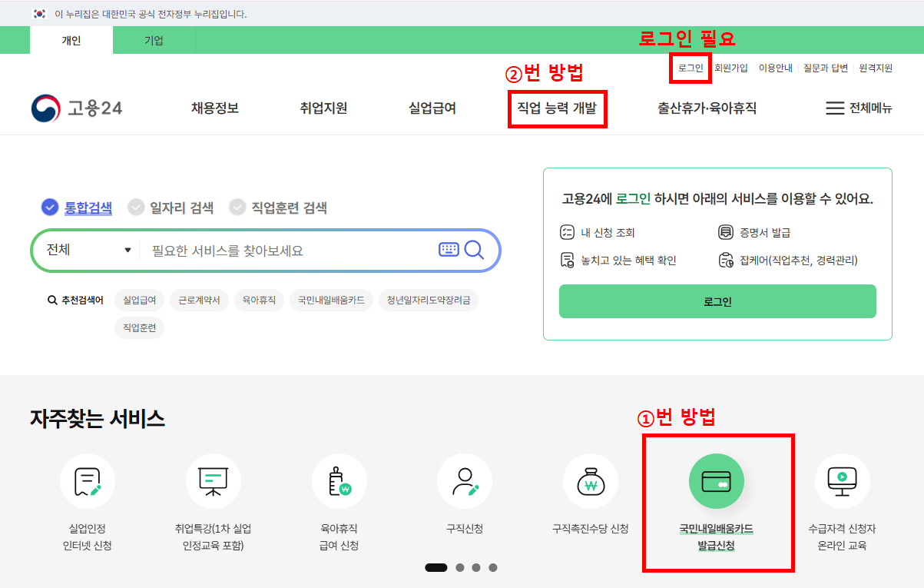The image size is (924, 588).
Task: Select the second carousel pagination dot
Action: click(460, 567)
